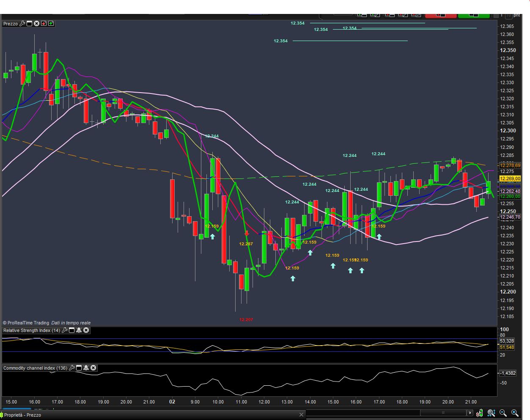Open Commodity channel index wrench settings
The width and height of the screenshot is (530, 420).
(x=72, y=368)
